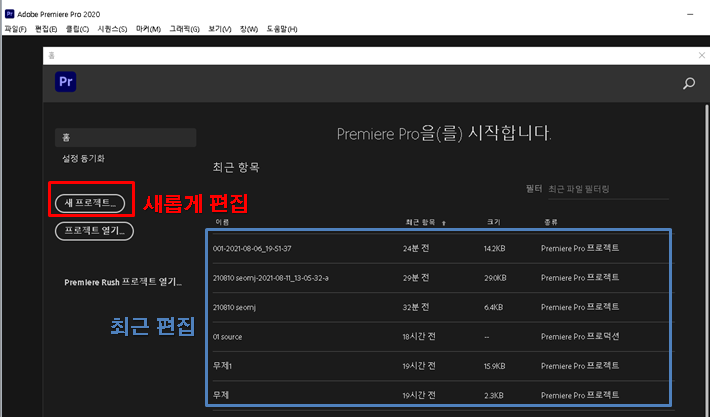
Task: Open the 클립(C) menu
Action: (x=77, y=29)
